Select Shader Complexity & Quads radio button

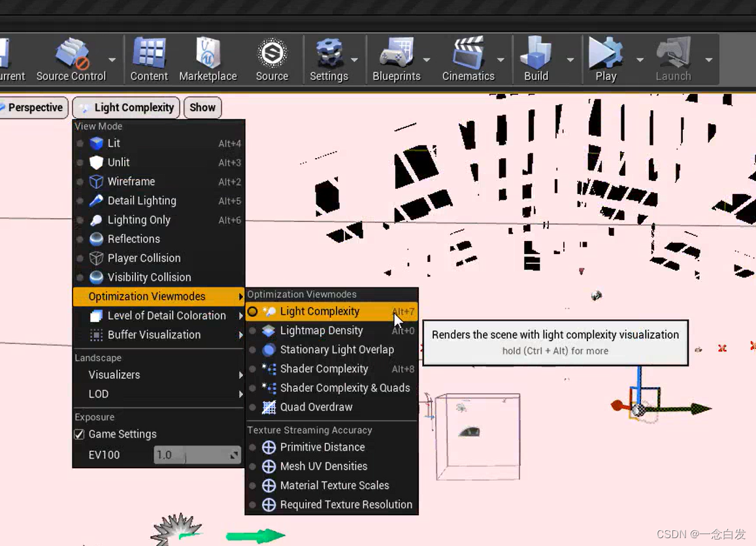click(x=252, y=388)
